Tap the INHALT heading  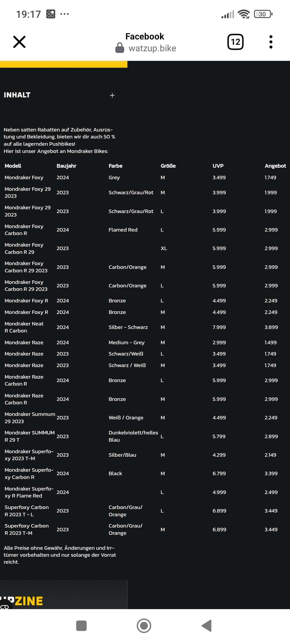pyautogui.click(x=17, y=95)
